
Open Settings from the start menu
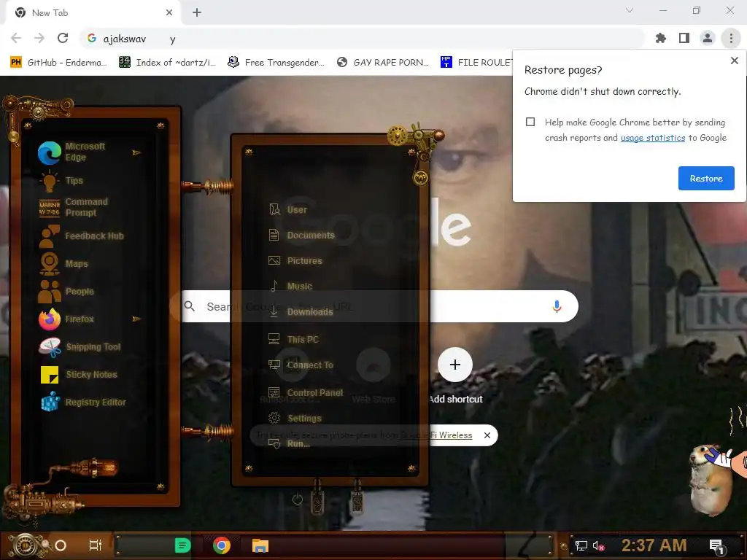tap(295, 418)
